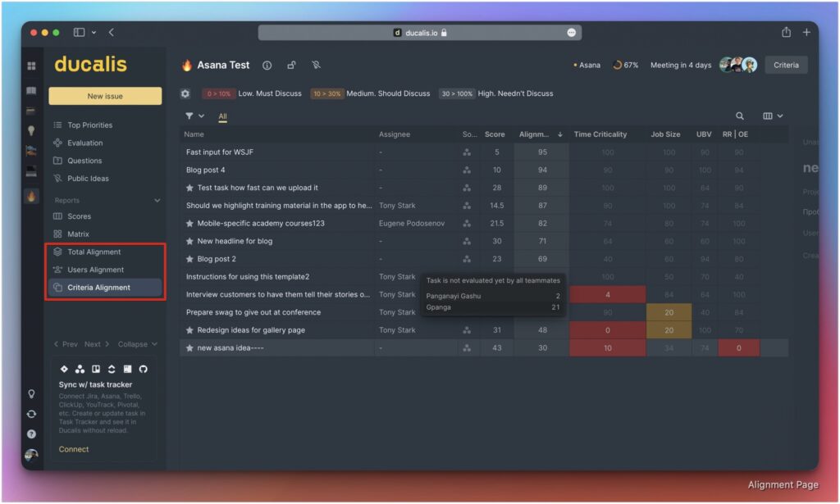
Task: Toggle the Safari sidebar button
Action: pyautogui.click(x=79, y=32)
